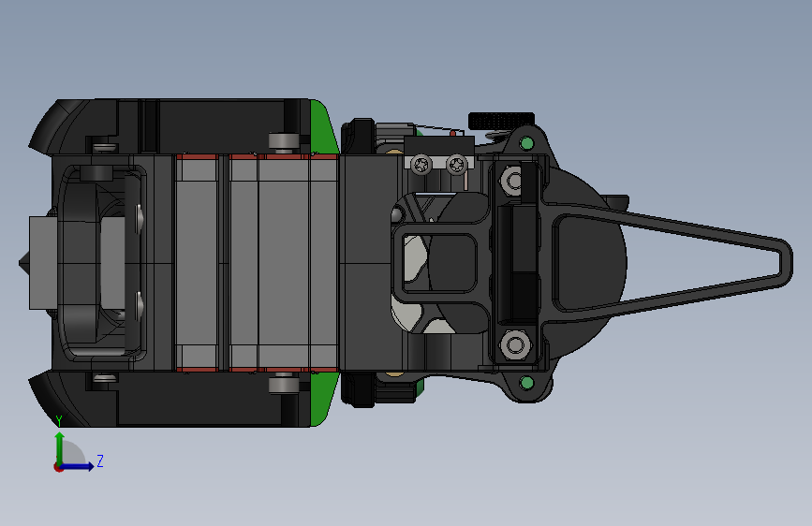Select the lower hex nut on the bracket

[x=515, y=344]
